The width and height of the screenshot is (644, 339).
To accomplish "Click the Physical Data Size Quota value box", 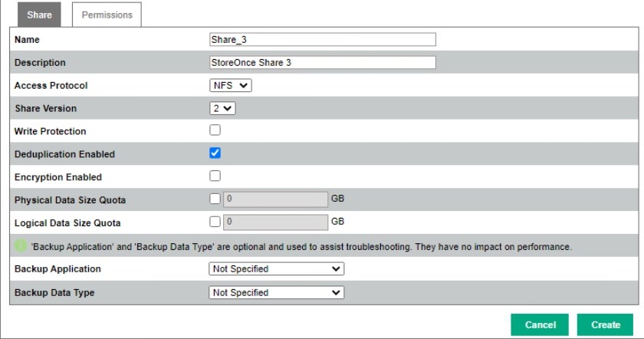I will click(275, 199).
